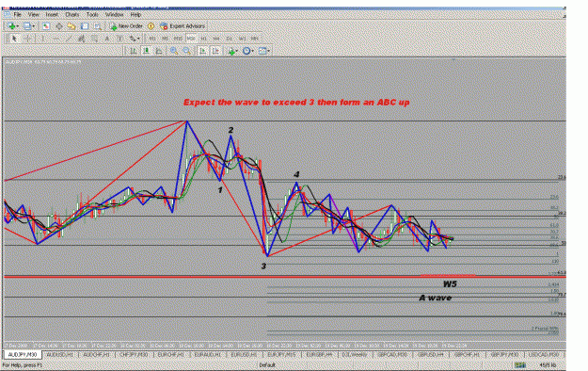Switch to the EURAUD,H1 chart tab
Viewport: 588px width, 371px height.
tap(207, 354)
